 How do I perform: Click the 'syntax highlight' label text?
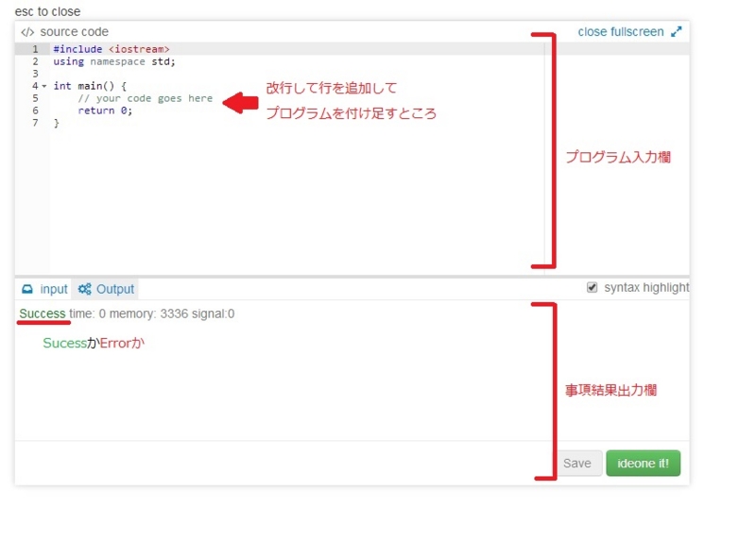(646, 288)
